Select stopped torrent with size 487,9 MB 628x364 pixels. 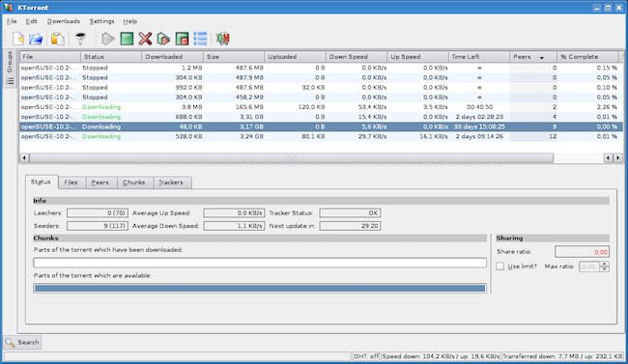[321, 77]
